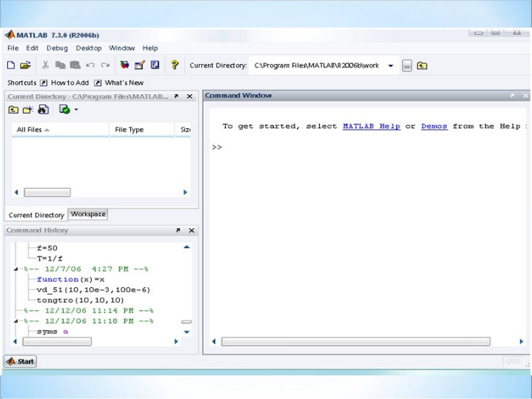Click the Demos link
The height and width of the screenshot is (399, 532).
(x=434, y=126)
